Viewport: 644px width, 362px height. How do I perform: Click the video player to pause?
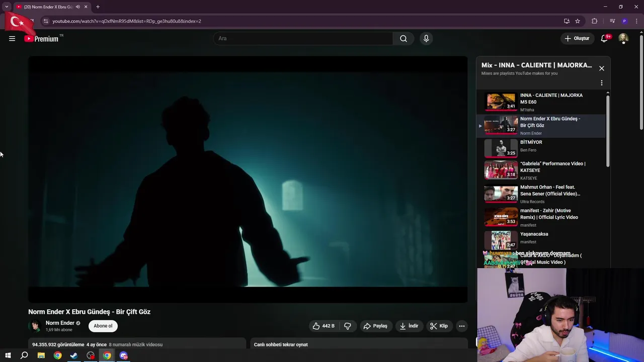pos(248,179)
